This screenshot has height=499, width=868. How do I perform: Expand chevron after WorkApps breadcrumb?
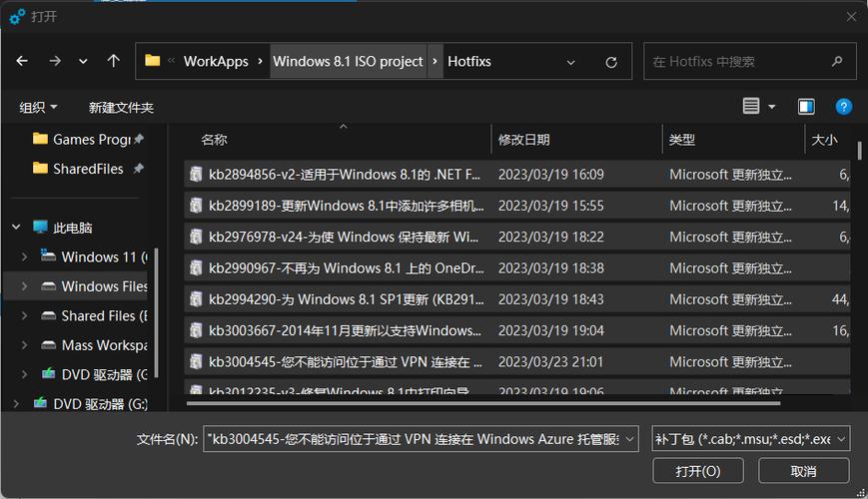click(x=260, y=62)
